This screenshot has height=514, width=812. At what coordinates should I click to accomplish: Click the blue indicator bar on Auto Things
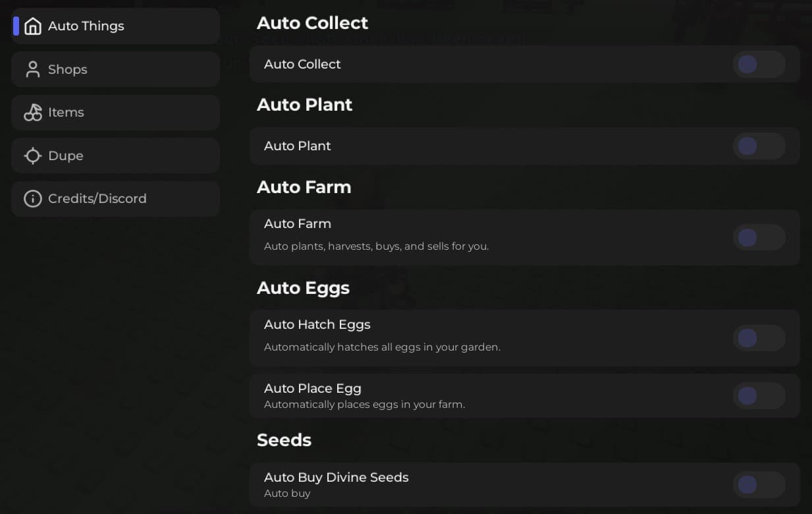pos(14,26)
